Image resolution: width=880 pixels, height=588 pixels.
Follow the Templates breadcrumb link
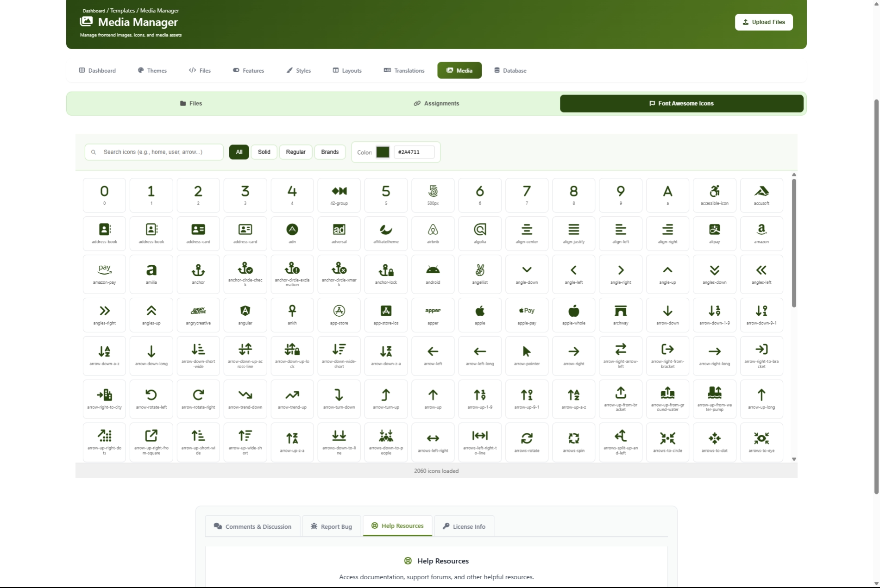pos(123,11)
